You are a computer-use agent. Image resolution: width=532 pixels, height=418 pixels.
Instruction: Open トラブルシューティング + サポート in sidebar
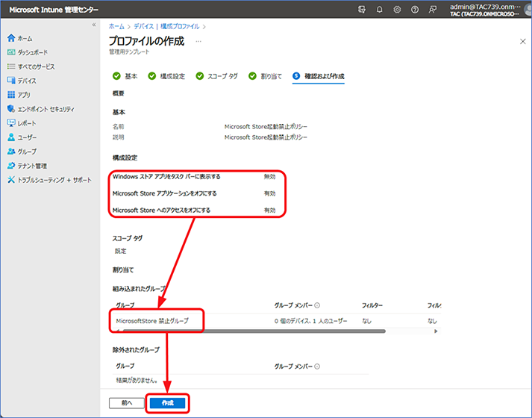click(49, 180)
